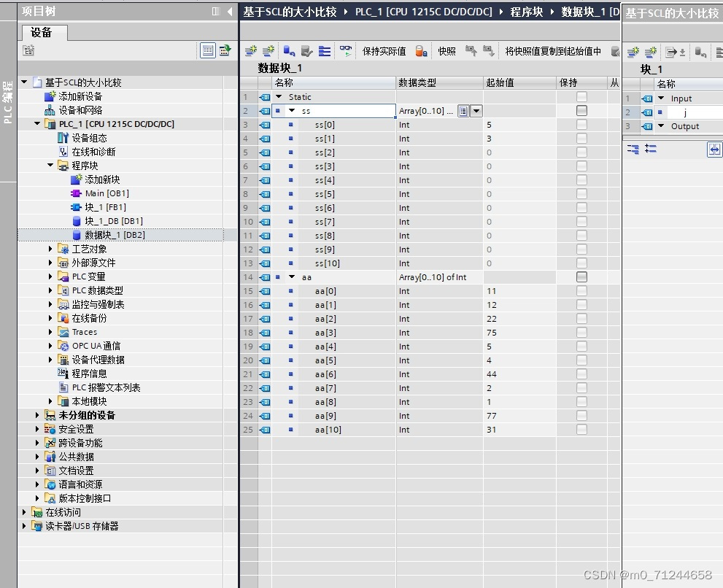This screenshot has width=723, height=588.
Task: Click the outdent lines icon below 块_1 interface
Action: [651, 149]
